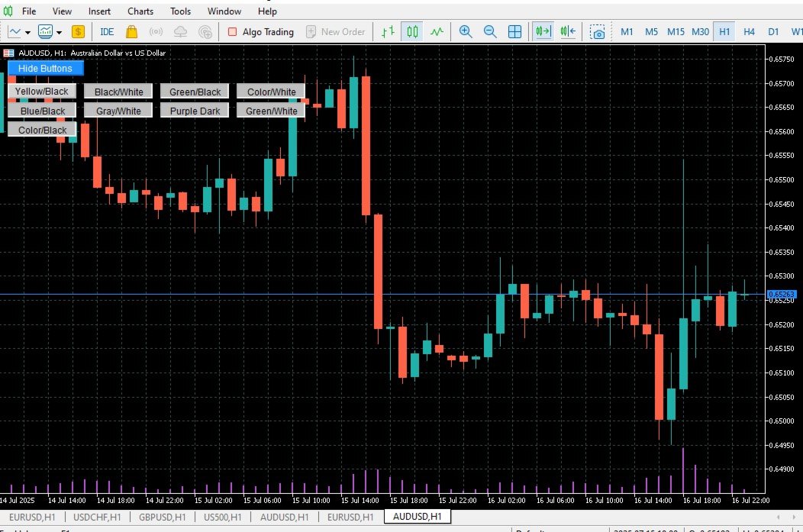Launch the IDE MetaEditor

click(x=107, y=32)
